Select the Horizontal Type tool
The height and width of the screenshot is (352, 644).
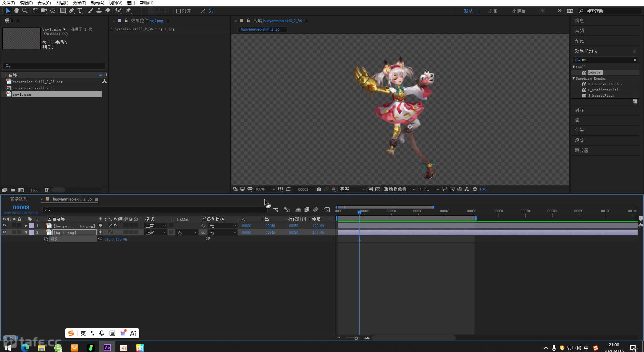click(x=80, y=11)
